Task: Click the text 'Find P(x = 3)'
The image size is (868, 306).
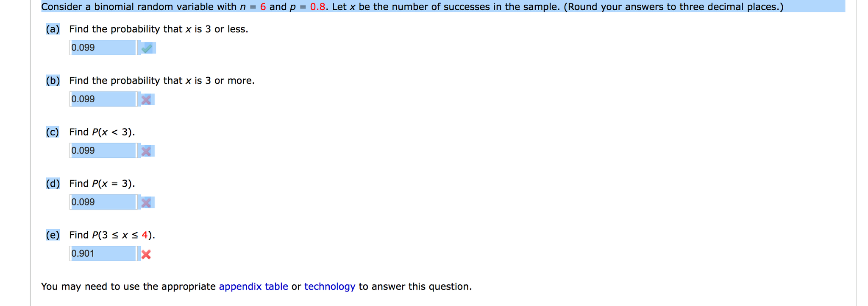Action: [102, 183]
